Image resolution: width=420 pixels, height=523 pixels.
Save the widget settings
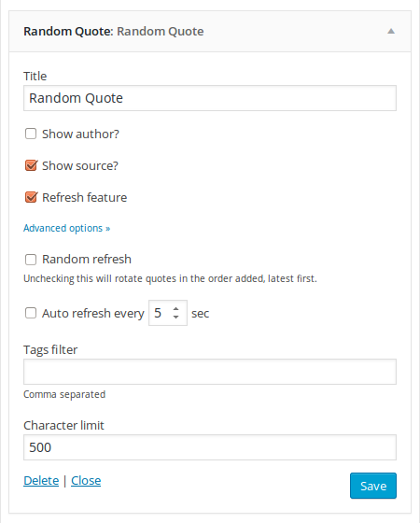(x=373, y=486)
